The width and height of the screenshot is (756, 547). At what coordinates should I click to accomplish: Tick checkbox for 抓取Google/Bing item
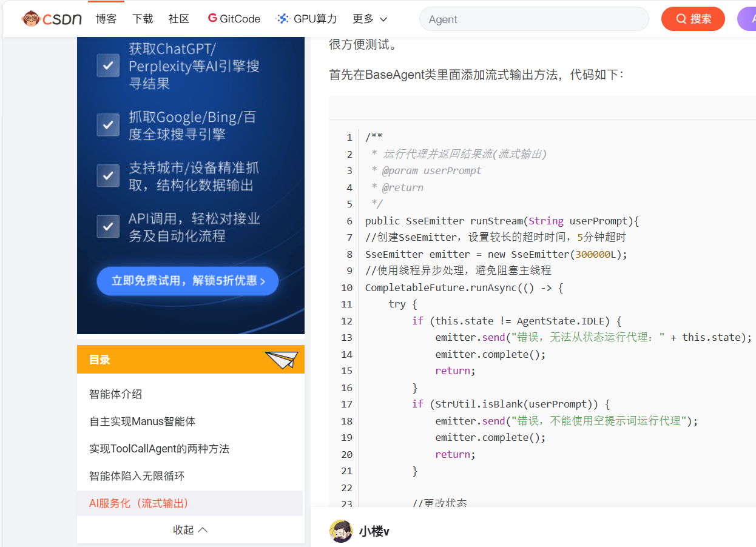(108, 125)
